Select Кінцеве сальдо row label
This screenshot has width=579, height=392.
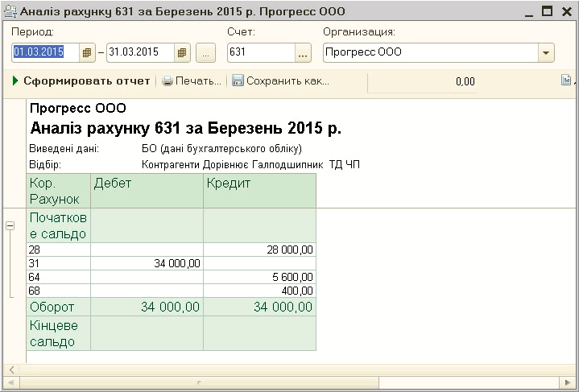click(x=58, y=333)
